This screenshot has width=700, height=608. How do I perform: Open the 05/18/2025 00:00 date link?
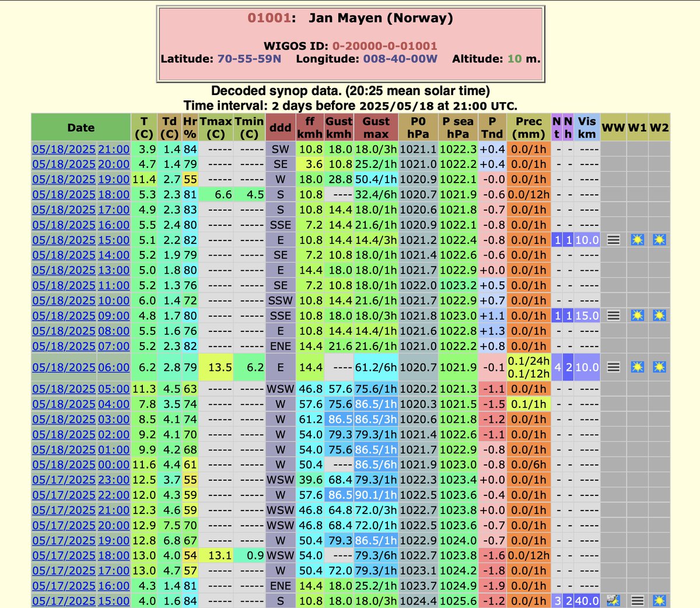click(81, 465)
